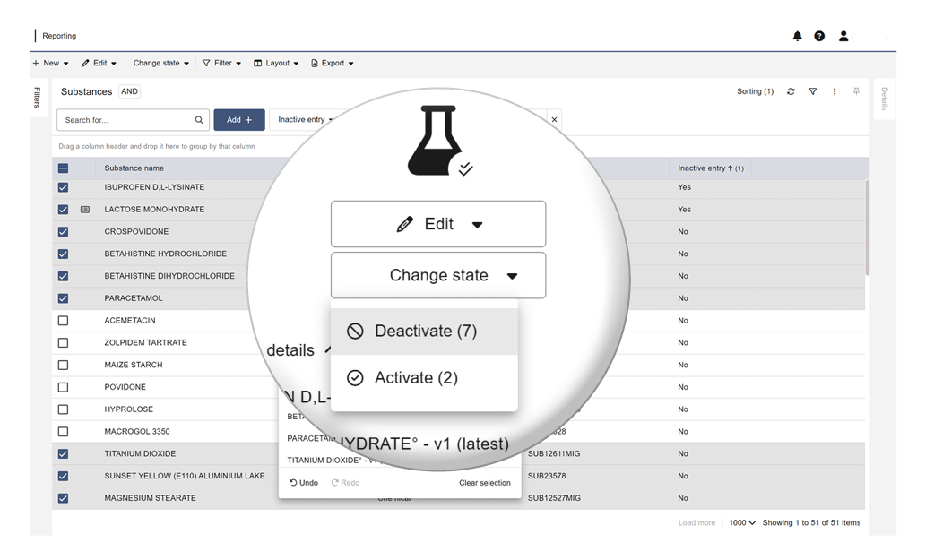Open the notifications bell
This screenshot has width=934, height=560.
tap(797, 36)
